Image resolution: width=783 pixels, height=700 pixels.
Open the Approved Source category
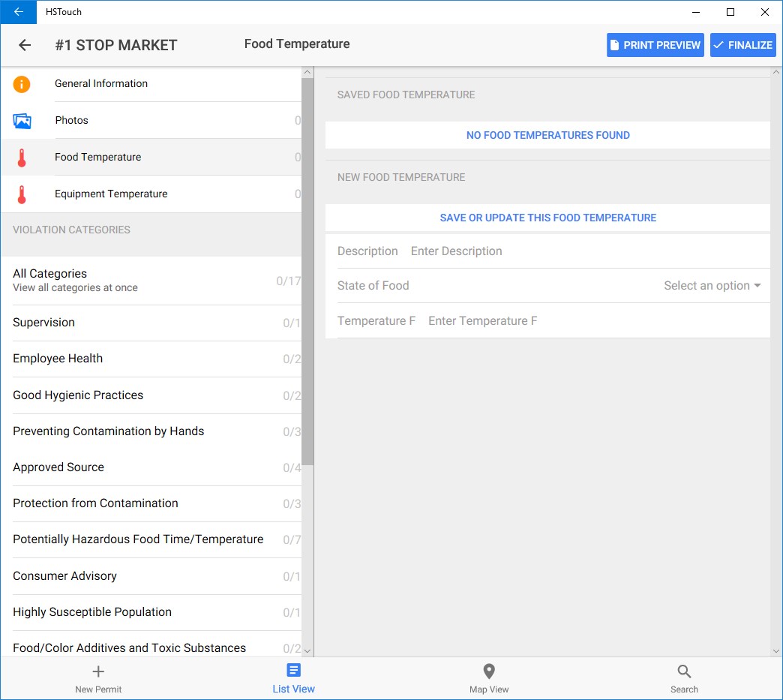(x=151, y=467)
